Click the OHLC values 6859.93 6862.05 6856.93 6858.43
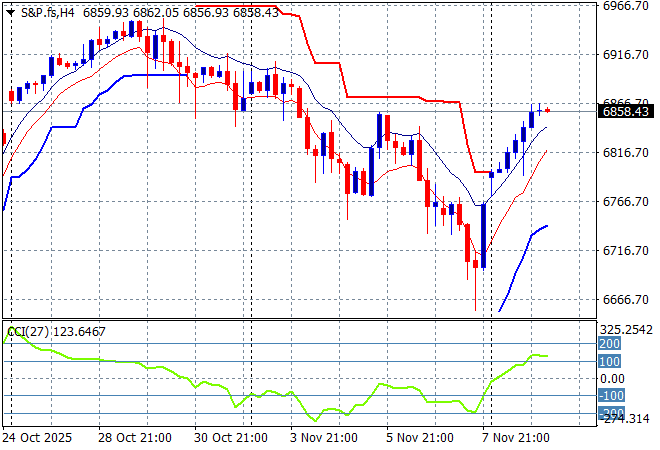This screenshot has height=450, width=660. click(181, 13)
